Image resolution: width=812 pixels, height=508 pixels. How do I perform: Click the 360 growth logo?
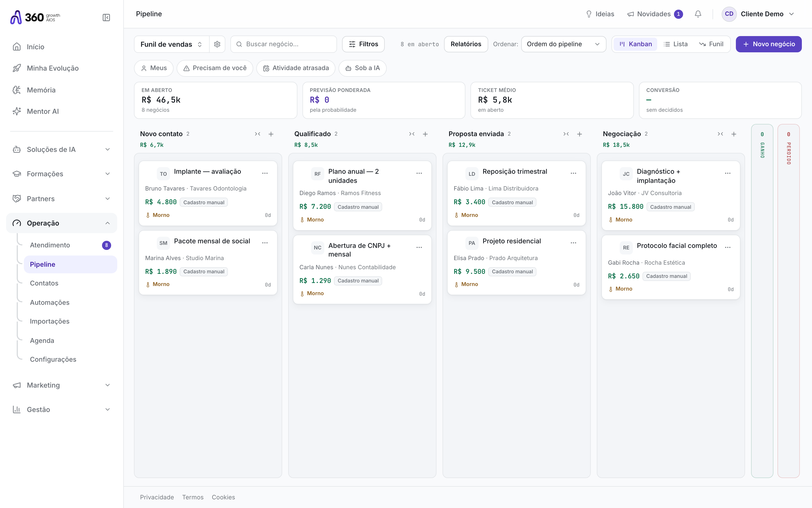coord(35,17)
